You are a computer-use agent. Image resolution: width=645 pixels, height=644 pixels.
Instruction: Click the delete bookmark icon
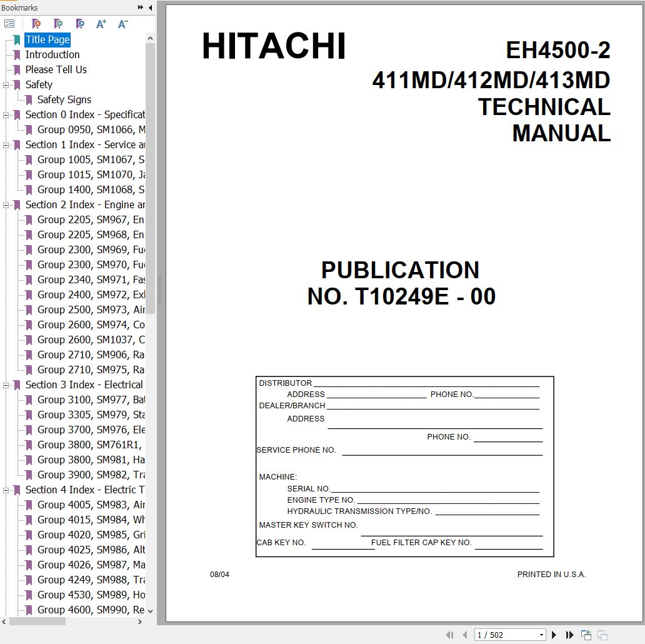coord(37,24)
